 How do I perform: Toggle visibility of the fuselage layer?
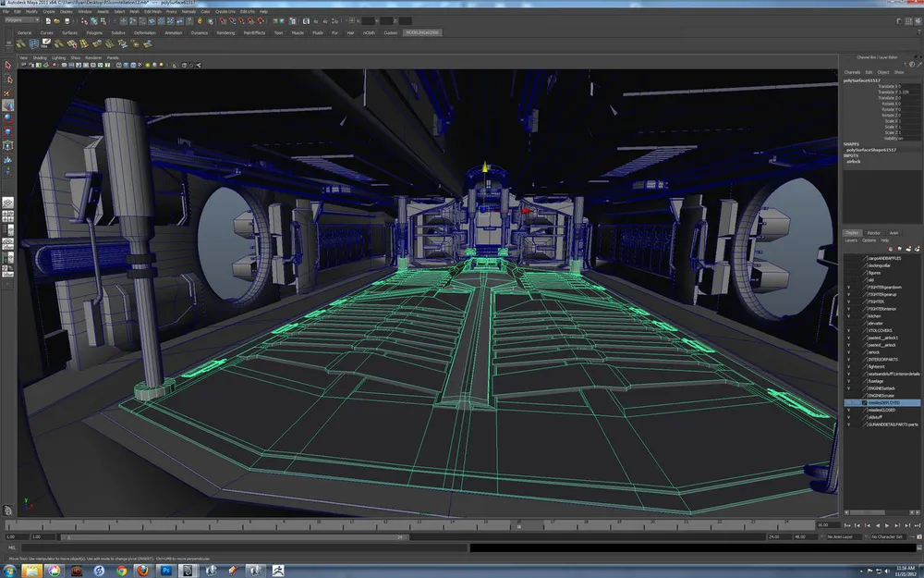tap(848, 381)
